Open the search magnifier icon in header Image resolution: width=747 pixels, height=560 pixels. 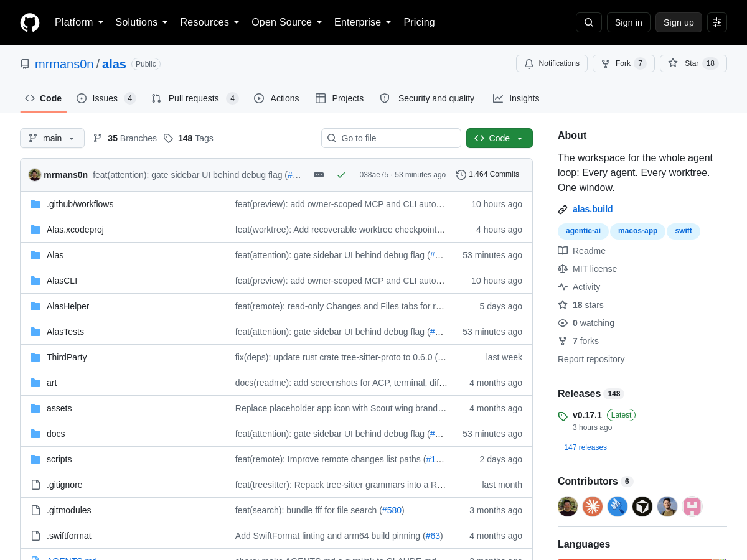point(589,22)
